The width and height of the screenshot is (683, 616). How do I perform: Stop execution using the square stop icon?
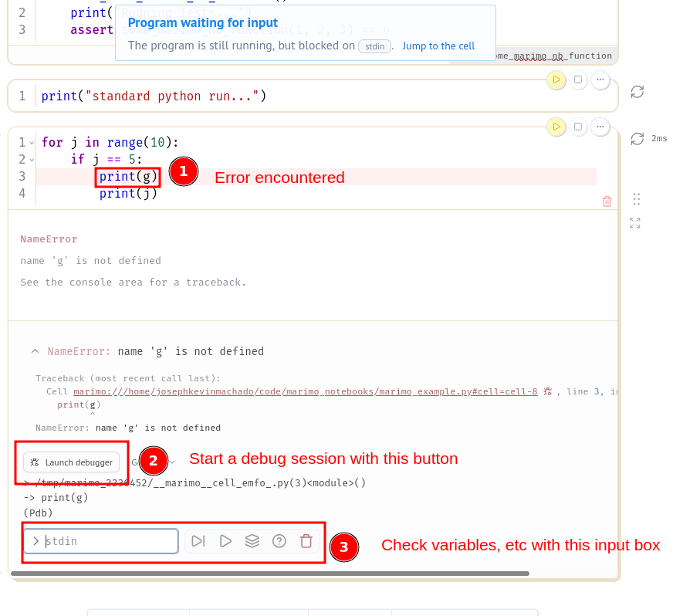[x=578, y=126]
